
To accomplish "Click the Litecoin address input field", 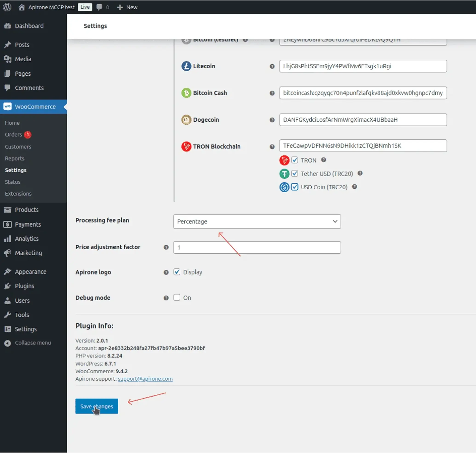I will click(x=363, y=66).
